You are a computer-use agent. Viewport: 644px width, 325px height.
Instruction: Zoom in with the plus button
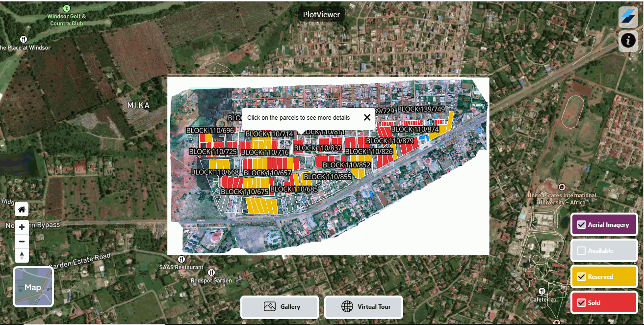(x=22, y=227)
